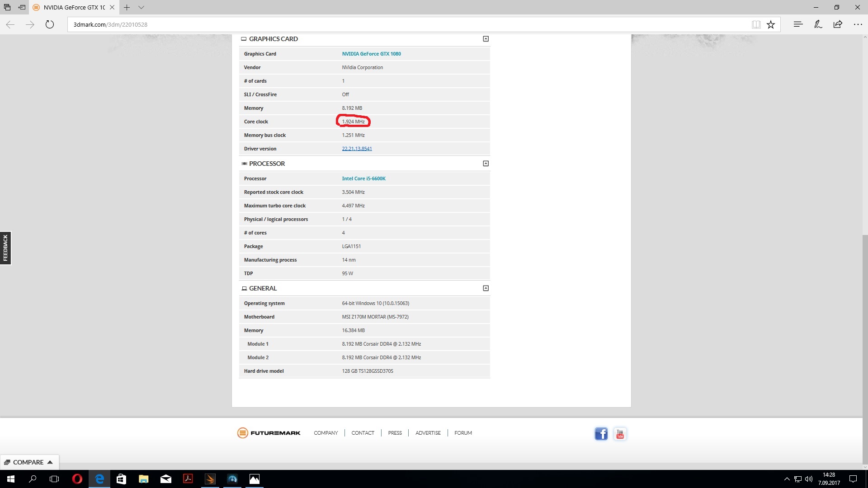Open a new tab with plus button
This screenshot has width=868, height=488.
pos(127,7)
